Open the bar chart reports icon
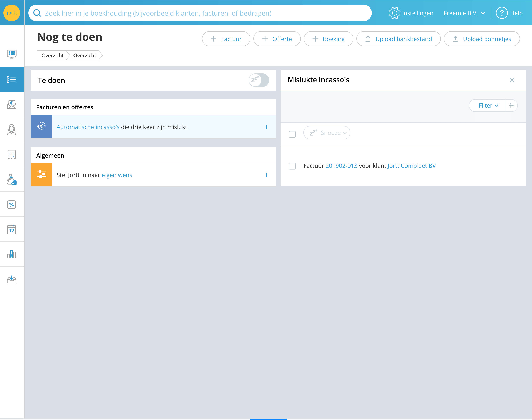Viewport: 532px width, 420px height. pyautogui.click(x=12, y=254)
